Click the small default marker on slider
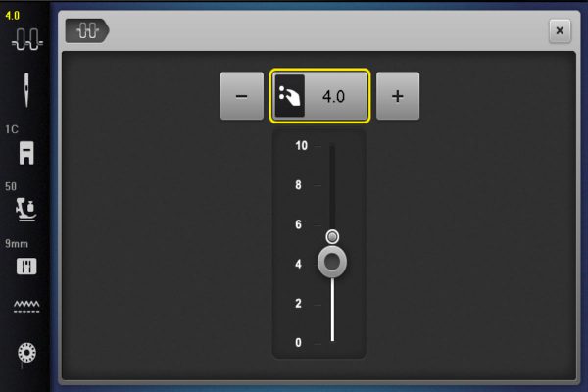588x392 pixels. point(332,237)
